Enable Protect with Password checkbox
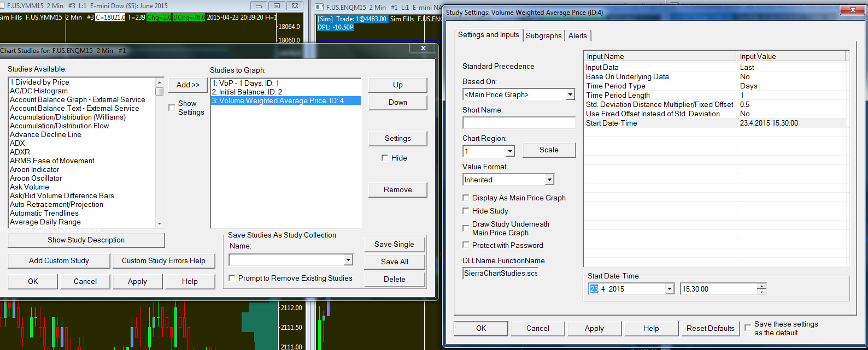Screen dimensions: 868x350 click(466, 245)
